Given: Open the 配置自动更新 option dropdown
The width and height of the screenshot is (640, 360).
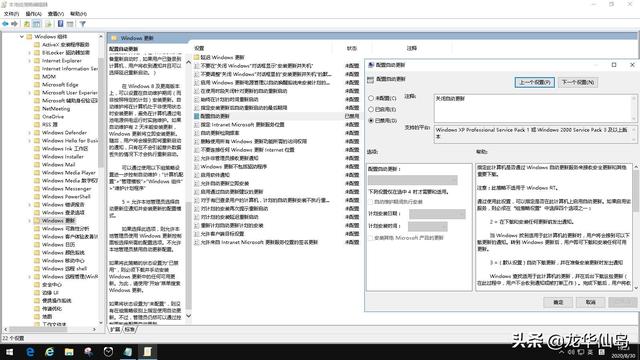Looking at the screenshot, I should pos(412,180).
